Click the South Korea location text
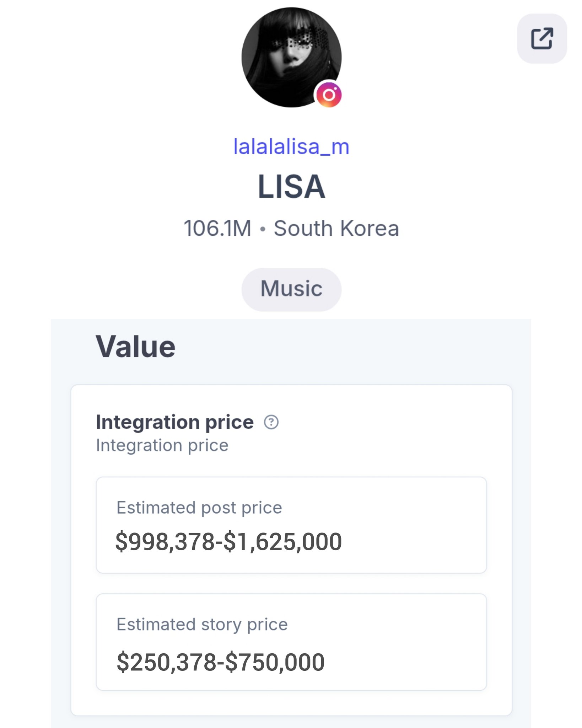The image size is (582, 728). (x=336, y=228)
